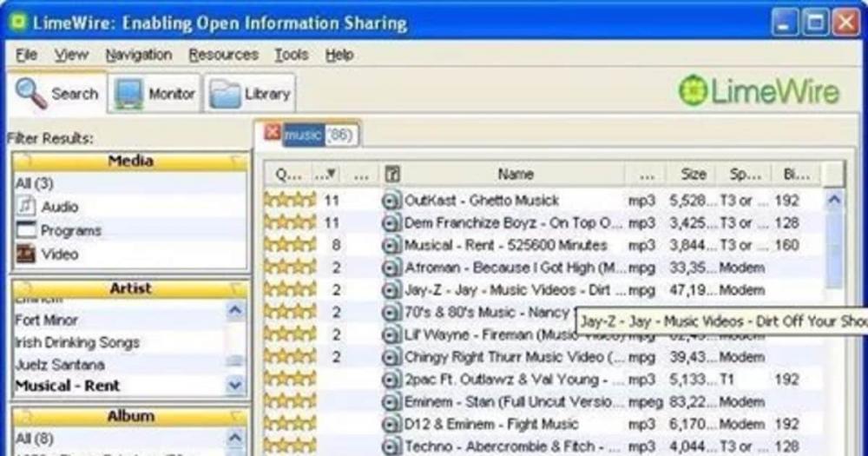The width and height of the screenshot is (868, 456).
Task: Click the question mark column header icon
Action: coord(392,174)
